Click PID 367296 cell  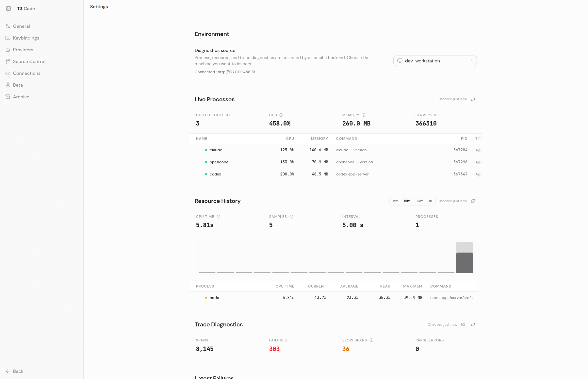point(460,162)
